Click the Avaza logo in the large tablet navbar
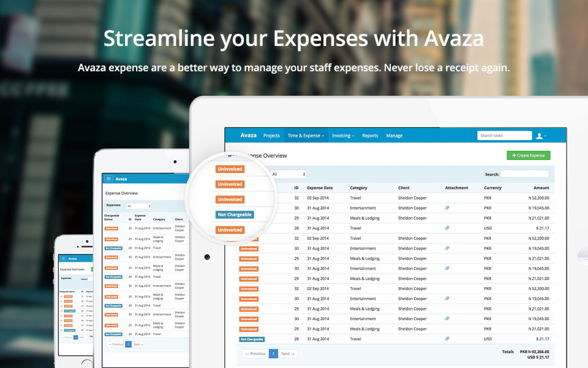588x368 pixels. point(248,135)
